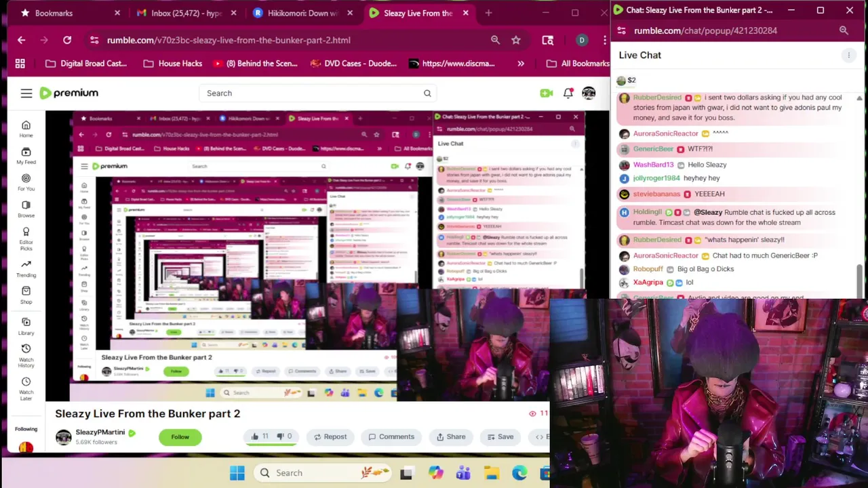Click chat popup address bar
868x488 pixels.
(x=705, y=30)
